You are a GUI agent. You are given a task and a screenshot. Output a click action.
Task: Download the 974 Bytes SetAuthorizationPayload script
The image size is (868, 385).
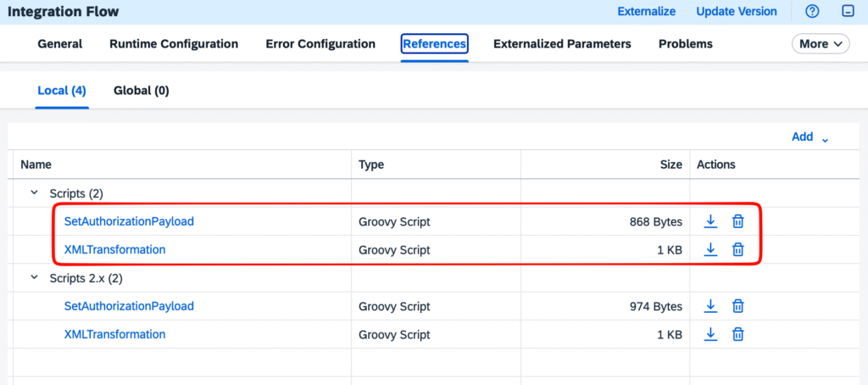711,306
